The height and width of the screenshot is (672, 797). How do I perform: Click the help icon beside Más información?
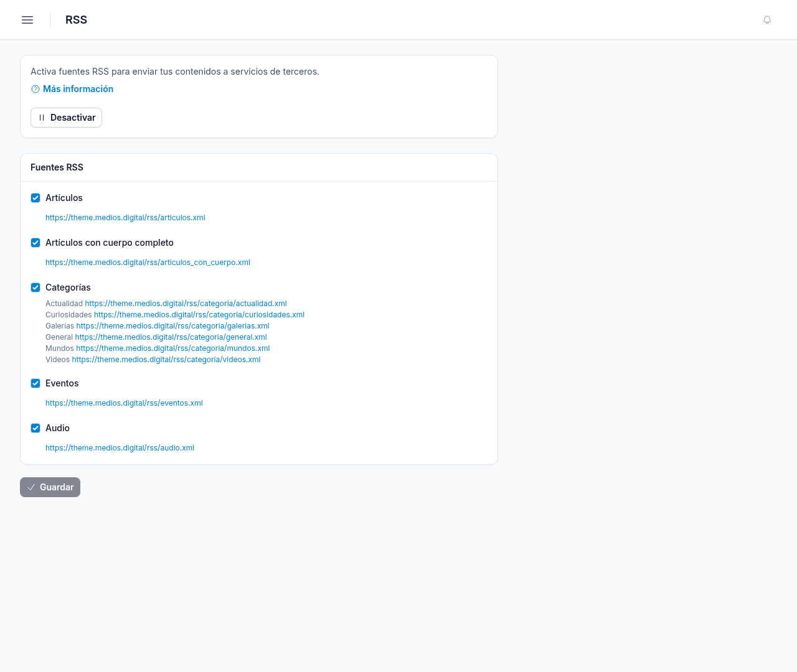[35, 89]
